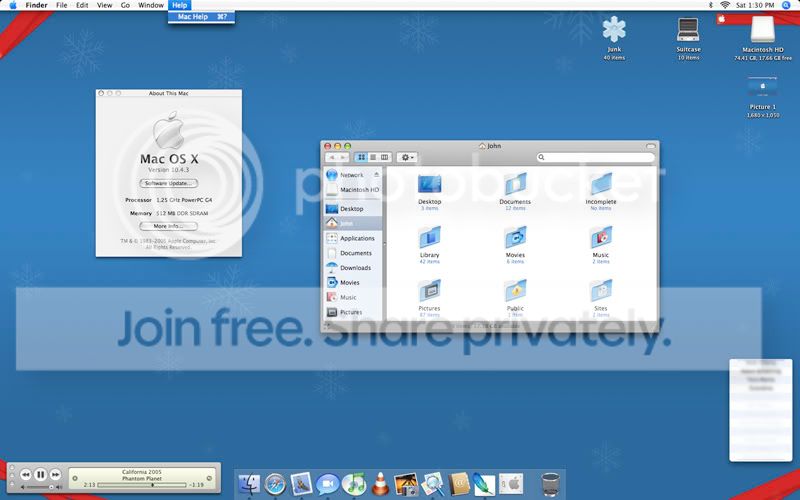
Task: Select Documents in Finder sidebar
Action: click(x=353, y=253)
